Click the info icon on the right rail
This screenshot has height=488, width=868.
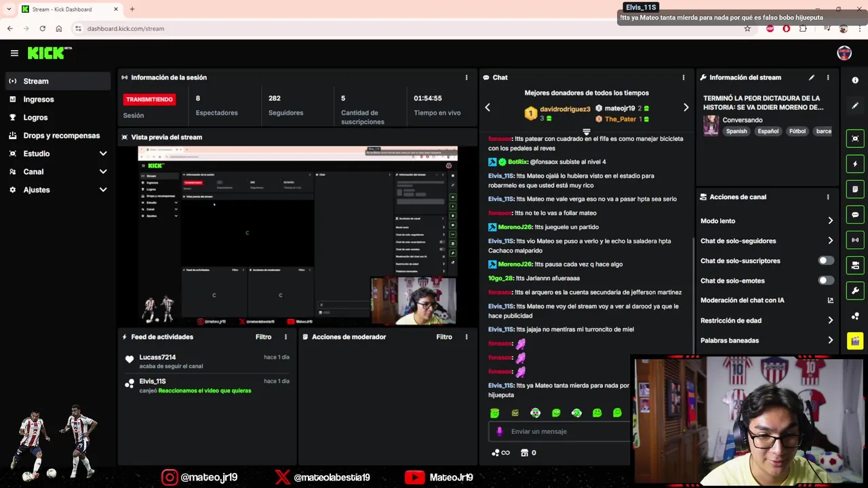855,80
